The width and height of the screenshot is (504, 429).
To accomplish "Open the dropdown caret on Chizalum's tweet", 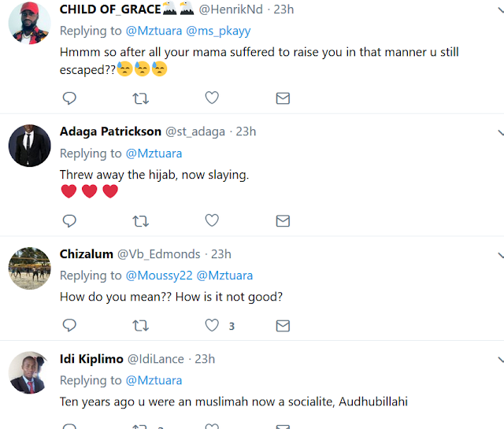I will [500, 255].
